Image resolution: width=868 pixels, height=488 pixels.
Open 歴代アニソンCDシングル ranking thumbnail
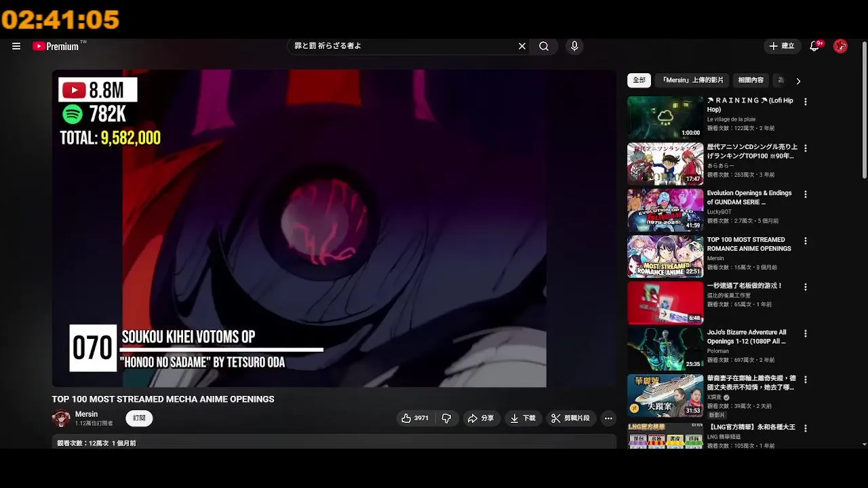(665, 164)
